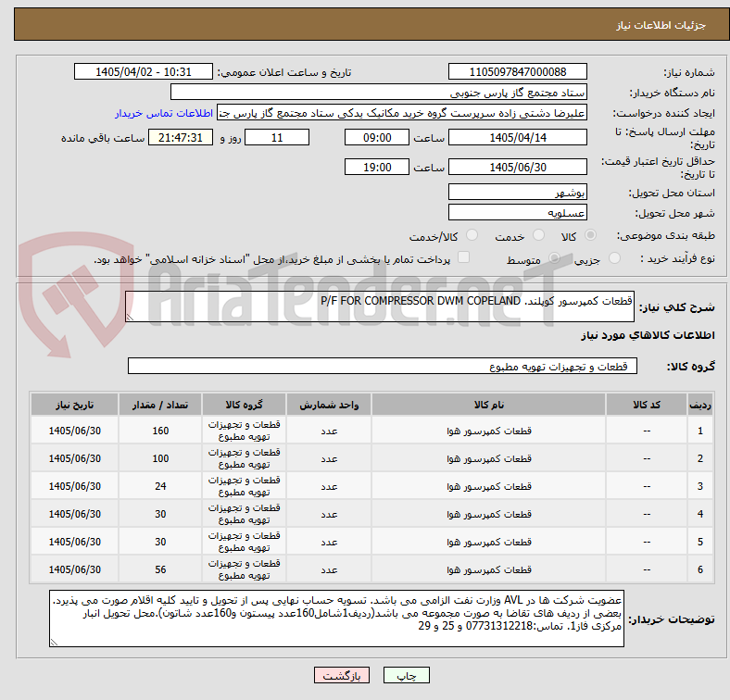Click the resize handle of buyer notes textarea

tap(54, 642)
